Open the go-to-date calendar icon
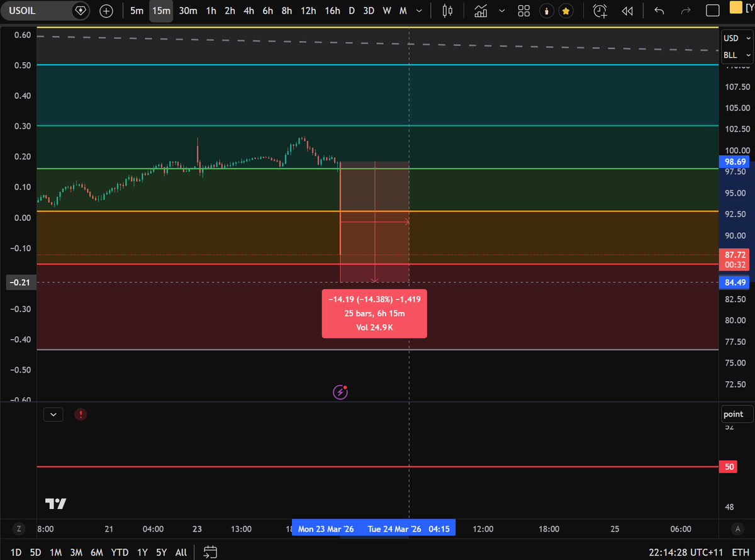755x560 pixels. [210, 552]
